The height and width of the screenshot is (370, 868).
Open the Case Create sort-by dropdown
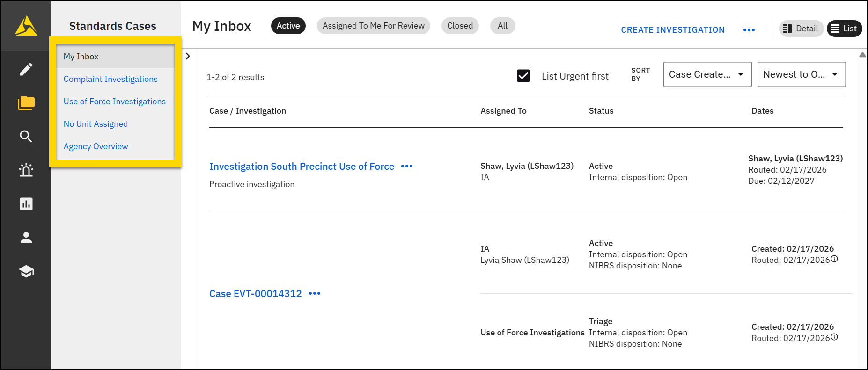pos(707,74)
